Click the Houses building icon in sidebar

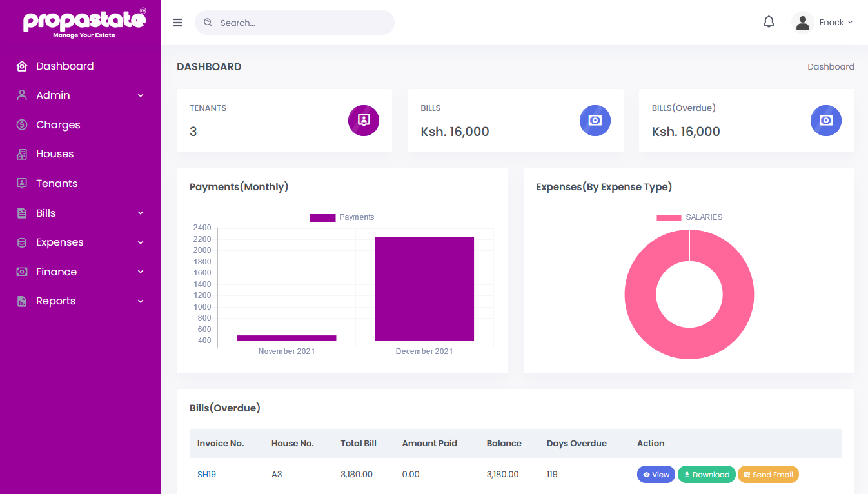pos(22,154)
